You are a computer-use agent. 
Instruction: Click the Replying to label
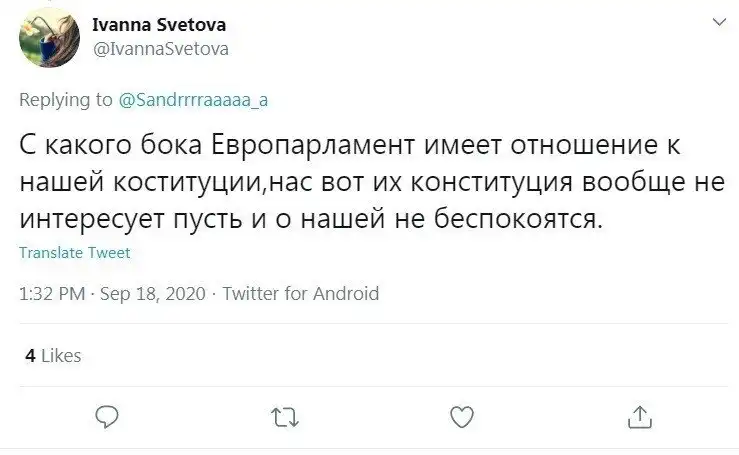(66, 99)
